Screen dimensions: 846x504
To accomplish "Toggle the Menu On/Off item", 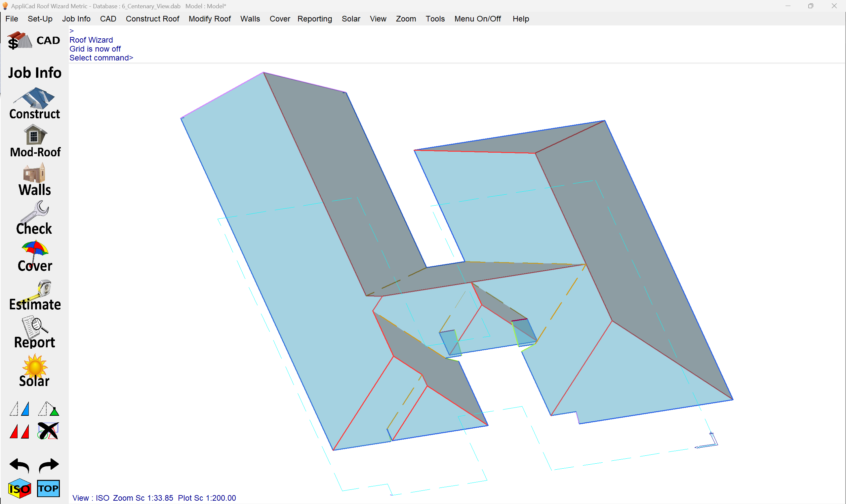I will pyautogui.click(x=477, y=19).
